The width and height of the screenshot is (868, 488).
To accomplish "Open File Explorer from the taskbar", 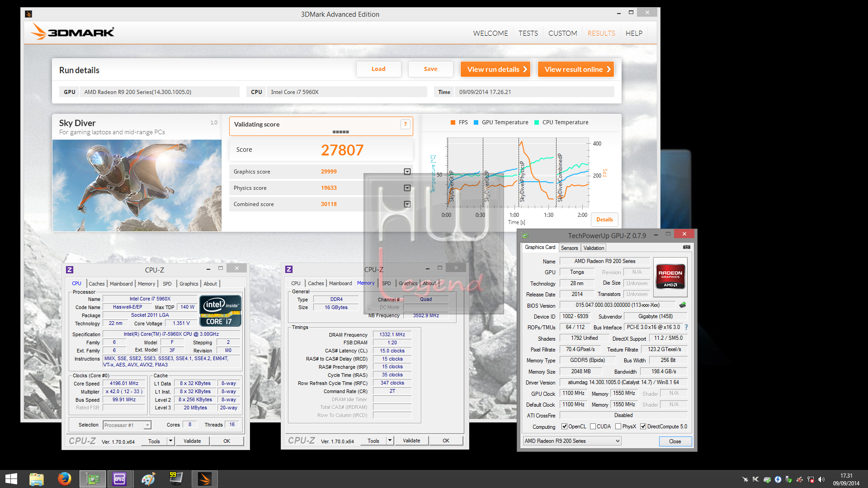I will (37, 479).
